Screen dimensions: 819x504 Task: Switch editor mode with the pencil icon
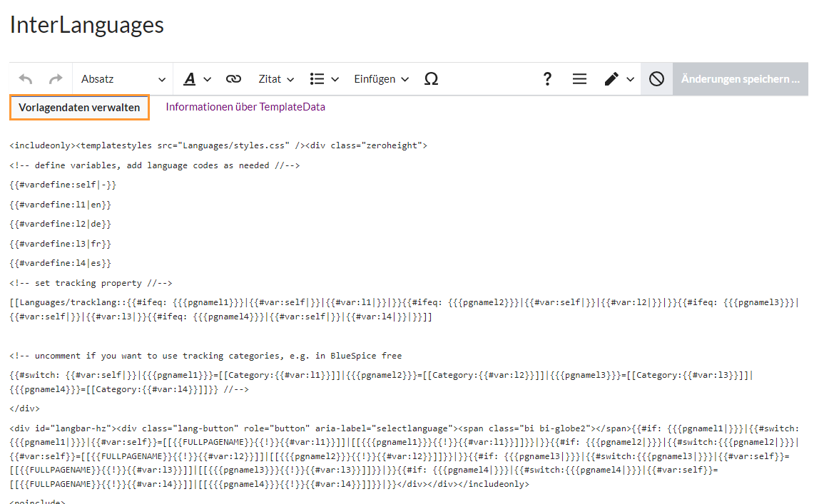(x=618, y=79)
